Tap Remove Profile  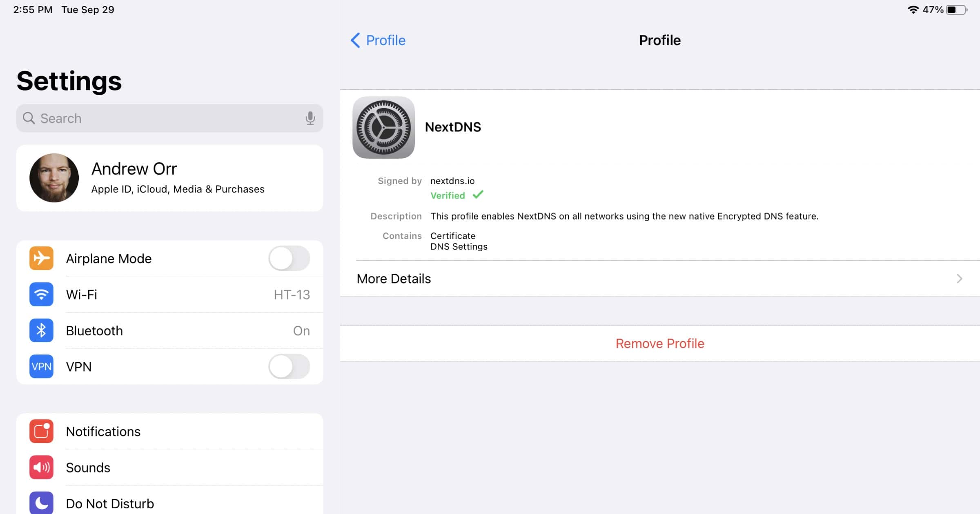click(x=659, y=343)
